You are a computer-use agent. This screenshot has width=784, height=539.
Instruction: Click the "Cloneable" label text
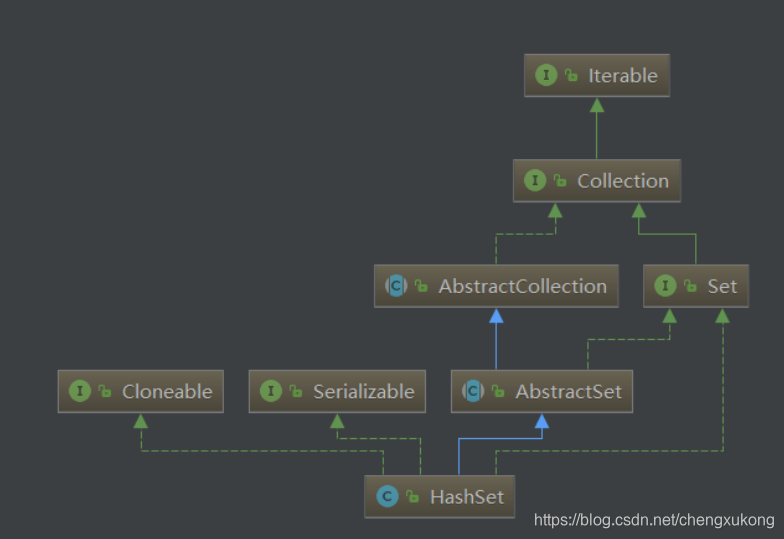pyautogui.click(x=167, y=392)
